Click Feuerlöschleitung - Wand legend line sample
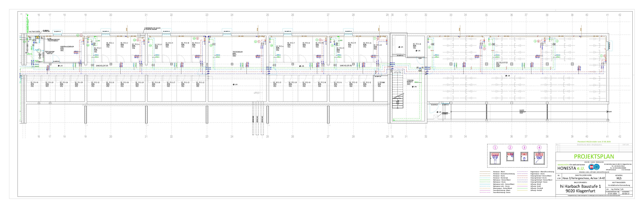 [485, 191]
